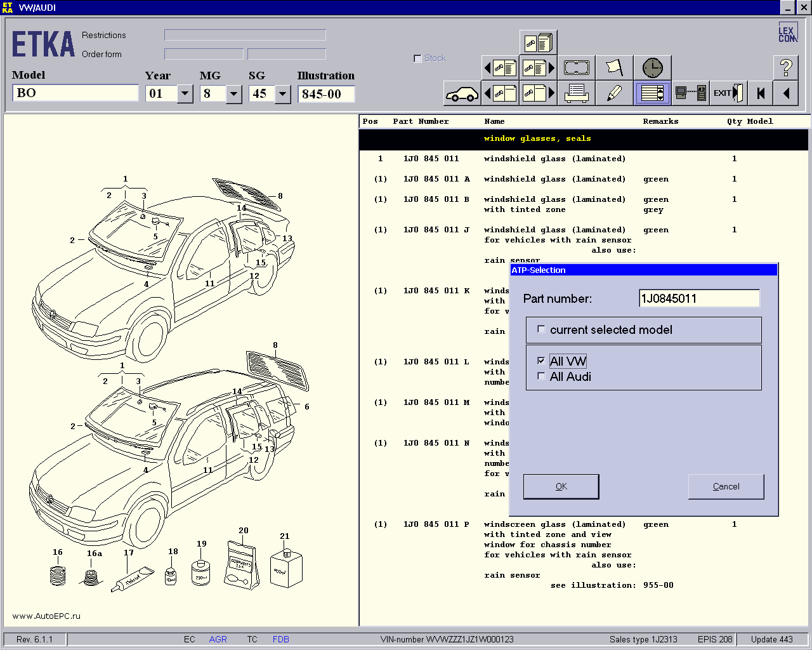Screen dimensions: 812x650
Task: Click the Year value 01 field
Action: click(161, 94)
